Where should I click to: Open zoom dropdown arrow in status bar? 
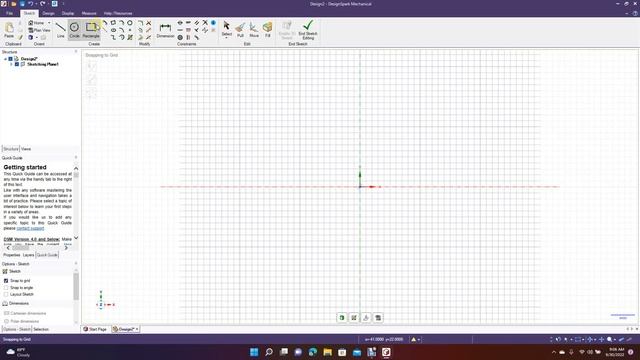click(x=615, y=340)
